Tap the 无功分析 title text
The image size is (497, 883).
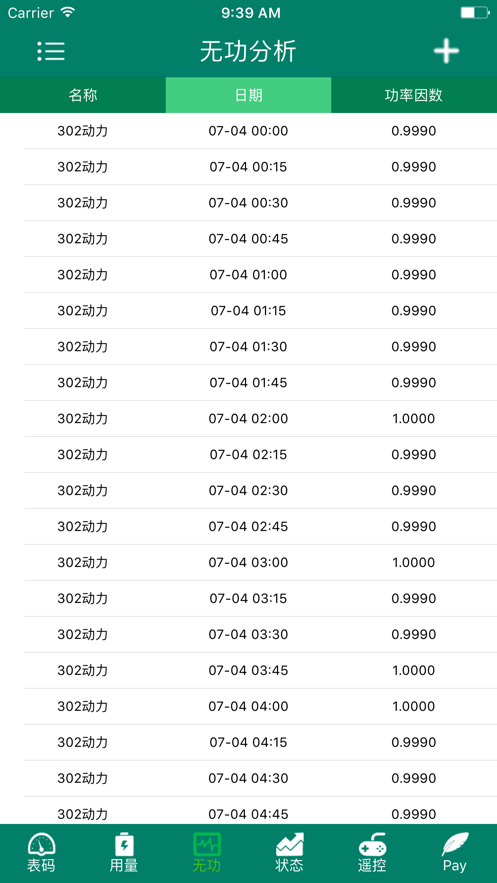pos(248,52)
